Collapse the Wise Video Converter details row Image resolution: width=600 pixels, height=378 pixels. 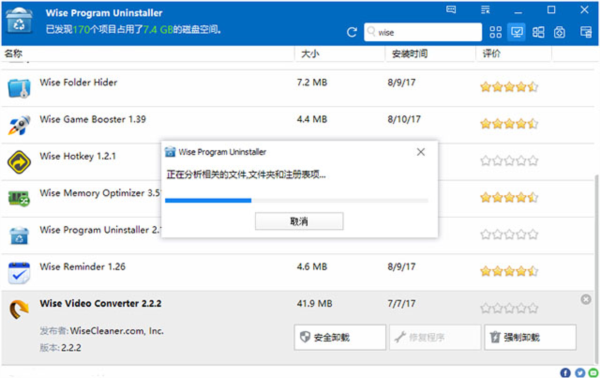[585, 299]
